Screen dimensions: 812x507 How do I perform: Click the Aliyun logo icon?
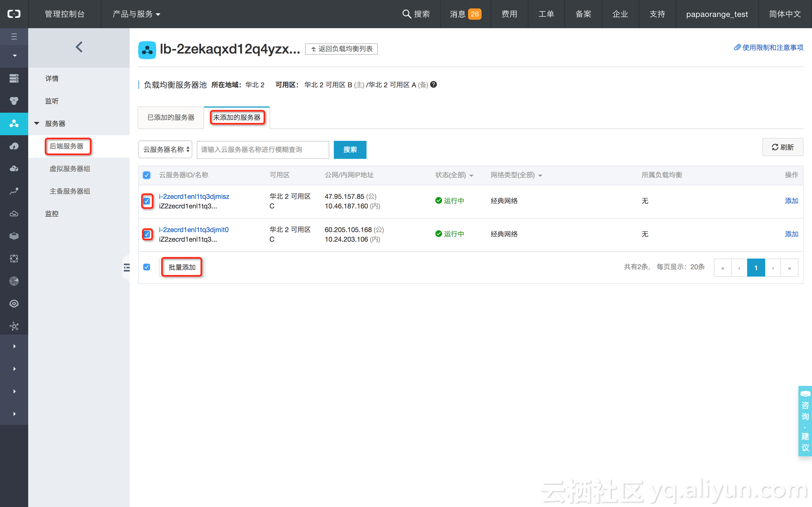pyautogui.click(x=14, y=14)
